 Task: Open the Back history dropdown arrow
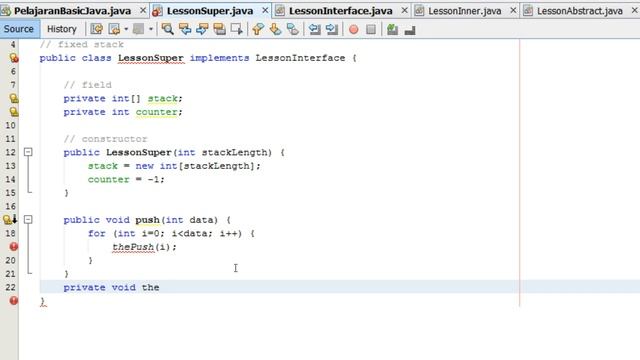[126, 29]
